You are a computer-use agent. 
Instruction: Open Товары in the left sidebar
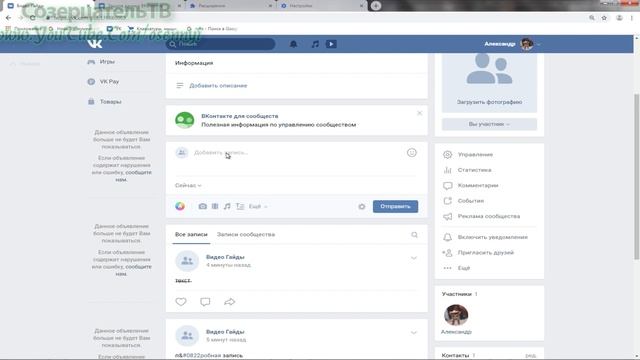[110, 102]
